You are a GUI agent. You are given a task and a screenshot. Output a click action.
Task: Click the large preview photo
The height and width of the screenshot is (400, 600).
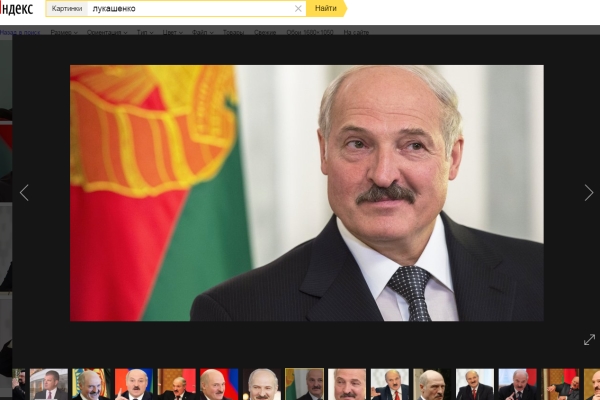307,193
